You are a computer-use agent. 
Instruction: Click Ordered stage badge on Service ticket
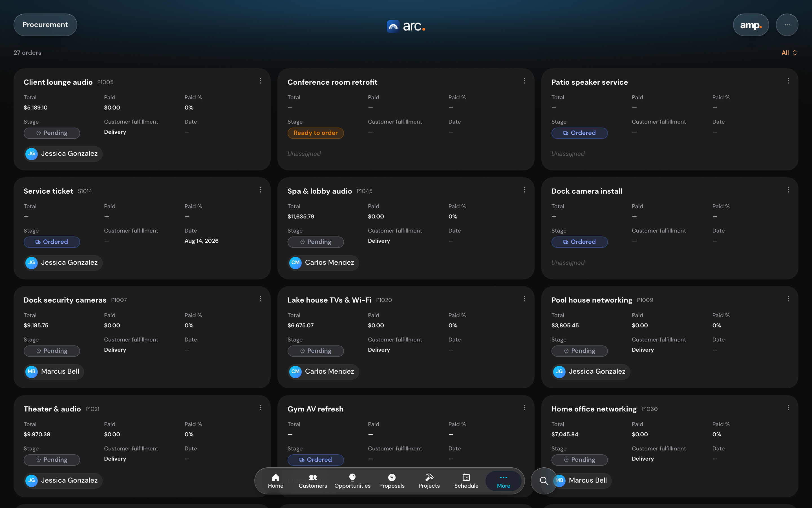52,242
